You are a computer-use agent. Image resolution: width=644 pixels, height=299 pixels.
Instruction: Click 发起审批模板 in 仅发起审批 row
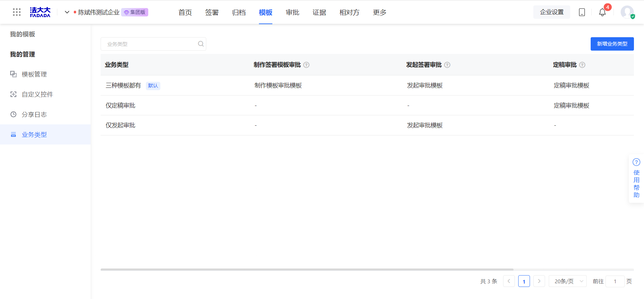[x=425, y=125]
